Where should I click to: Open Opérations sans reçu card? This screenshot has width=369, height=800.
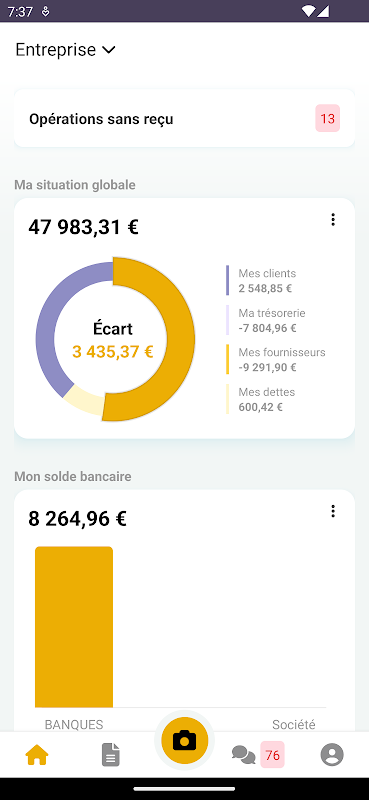click(x=184, y=119)
